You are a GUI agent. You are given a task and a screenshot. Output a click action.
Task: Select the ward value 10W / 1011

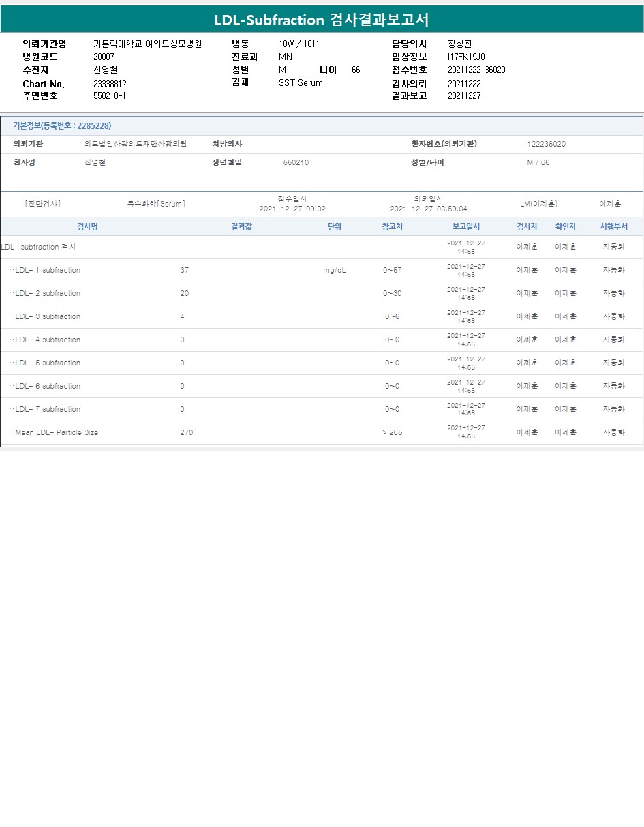pos(298,44)
